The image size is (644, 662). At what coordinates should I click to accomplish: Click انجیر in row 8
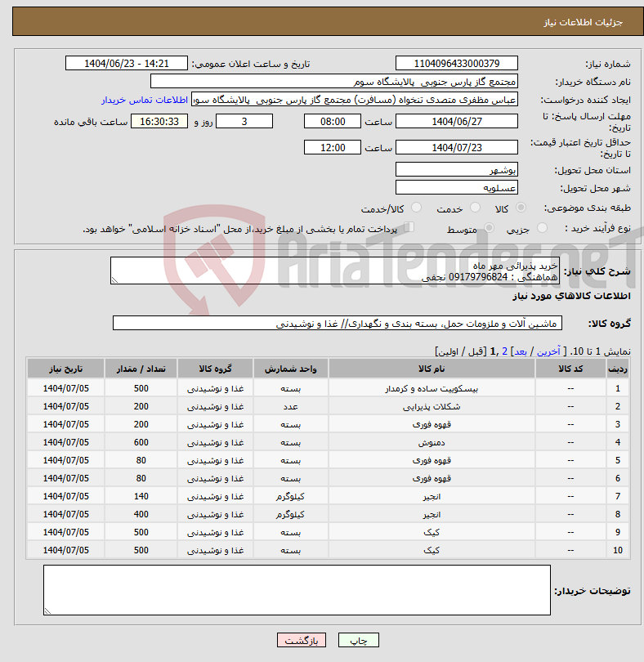[432, 514]
